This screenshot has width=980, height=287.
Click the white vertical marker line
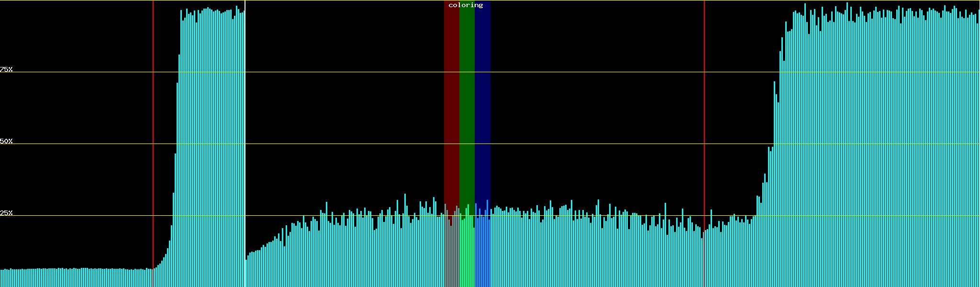tap(245, 120)
